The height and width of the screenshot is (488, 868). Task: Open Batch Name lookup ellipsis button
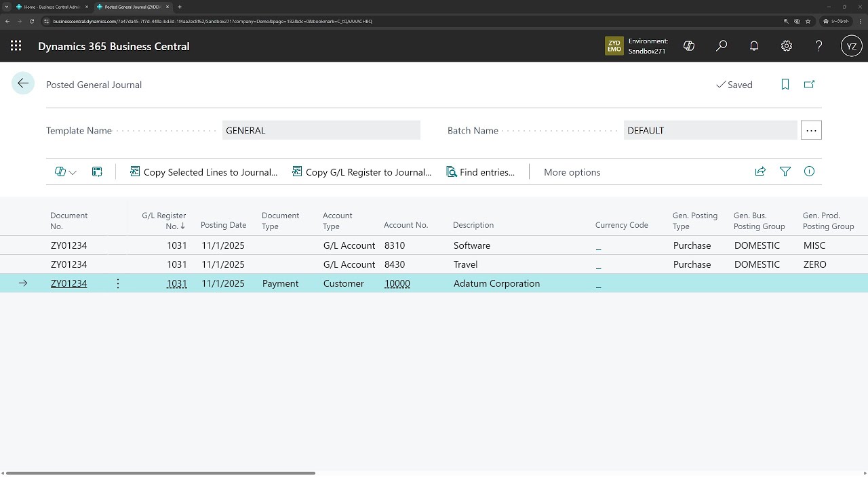point(811,130)
